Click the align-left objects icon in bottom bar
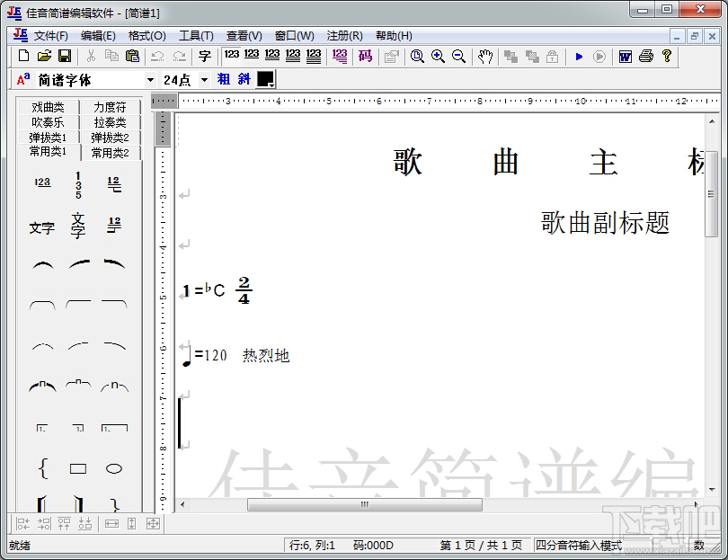 22,524
